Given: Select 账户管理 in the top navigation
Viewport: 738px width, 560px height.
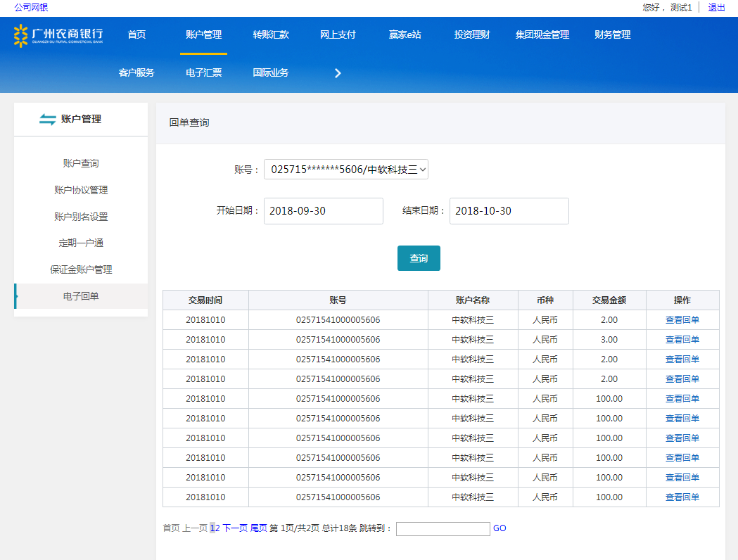Looking at the screenshot, I should tap(203, 34).
